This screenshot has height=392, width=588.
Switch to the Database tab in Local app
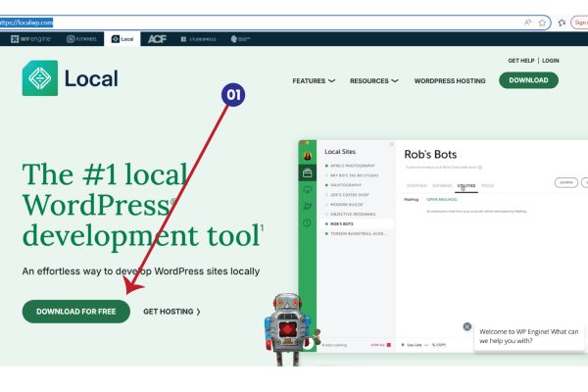(x=442, y=185)
